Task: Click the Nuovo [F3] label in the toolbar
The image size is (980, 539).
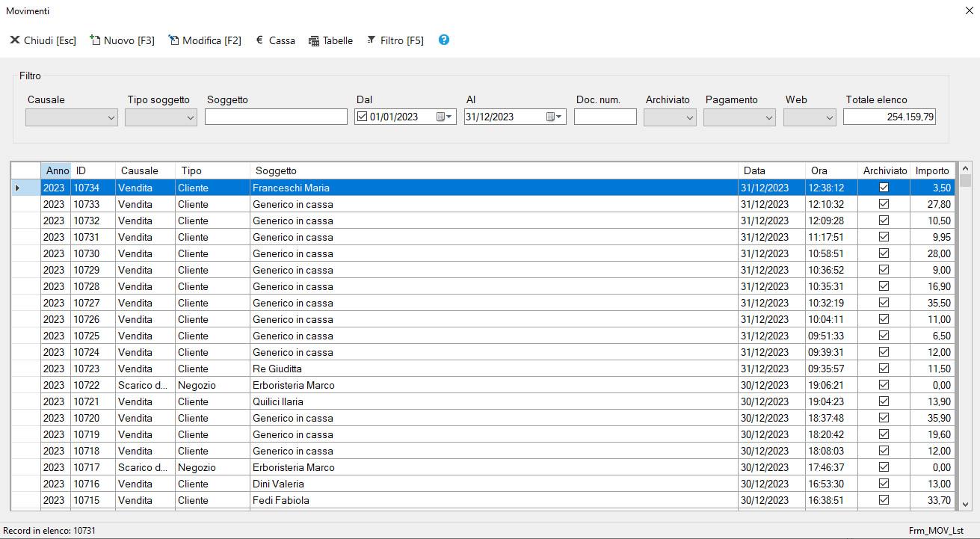Action: (x=129, y=40)
